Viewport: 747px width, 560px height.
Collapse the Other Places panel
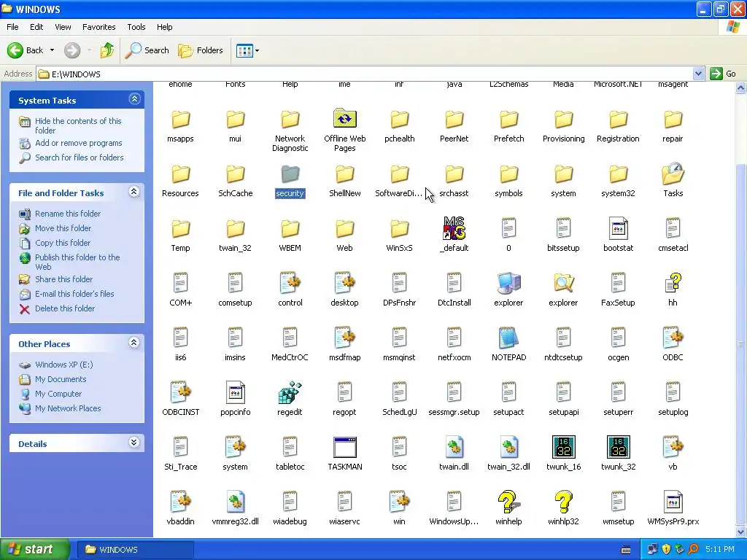click(134, 343)
